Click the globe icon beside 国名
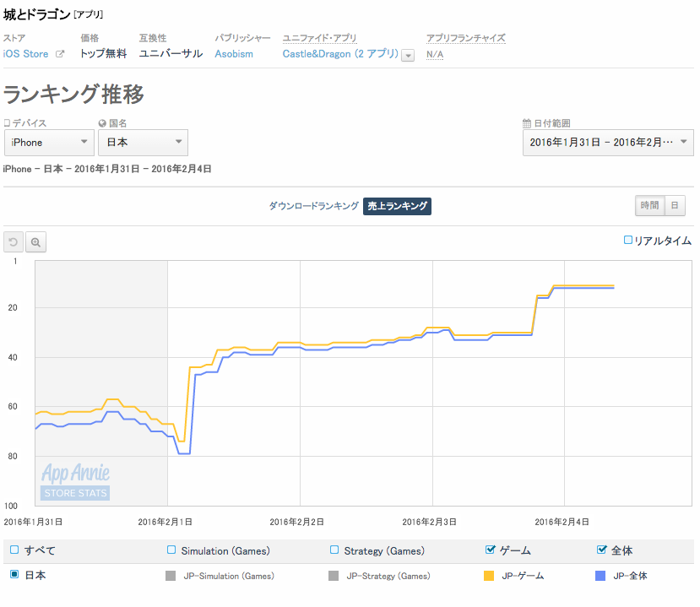This screenshot has height=607, width=700. [102, 123]
